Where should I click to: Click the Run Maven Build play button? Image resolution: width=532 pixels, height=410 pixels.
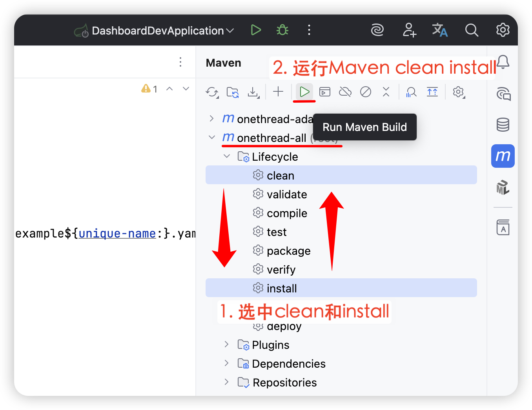click(304, 92)
